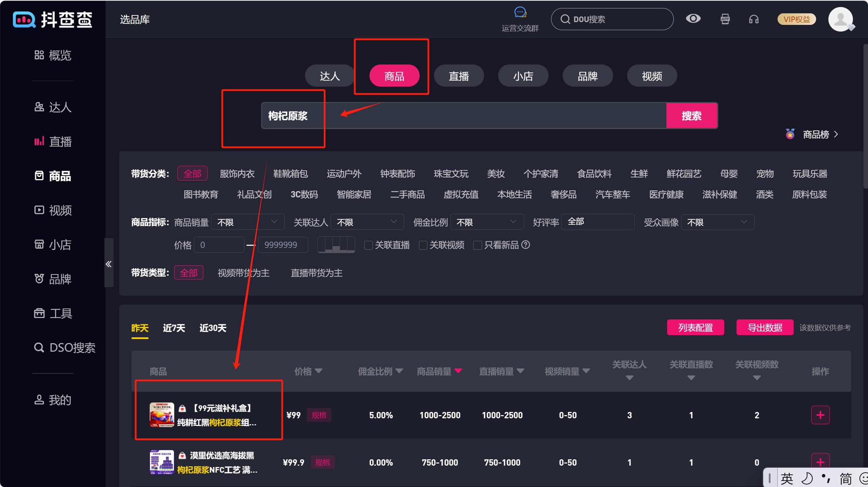The width and height of the screenshot is (868, 487).
Task: Open the 佣金比例 filter dropdown
Action: click(487, 222)
